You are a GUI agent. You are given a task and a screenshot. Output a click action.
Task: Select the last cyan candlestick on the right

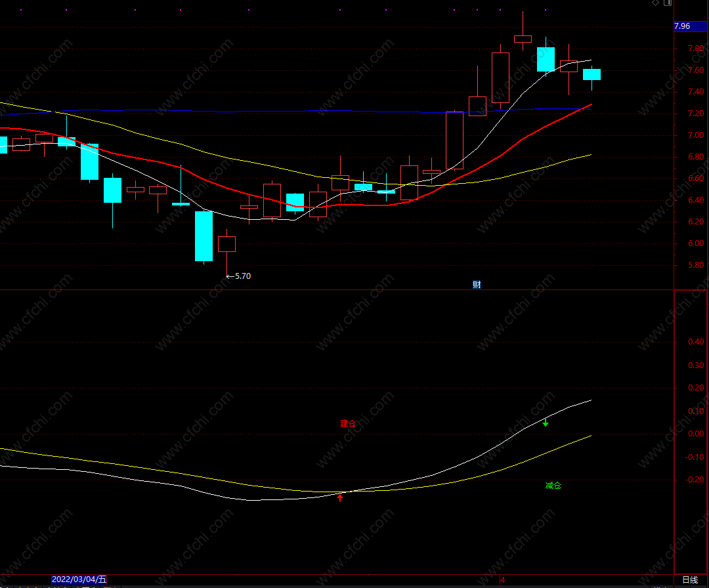591,75
